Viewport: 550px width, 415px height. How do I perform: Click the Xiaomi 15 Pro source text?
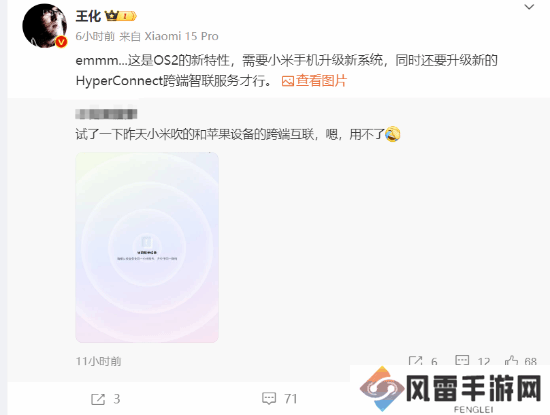tap(181, 36)
